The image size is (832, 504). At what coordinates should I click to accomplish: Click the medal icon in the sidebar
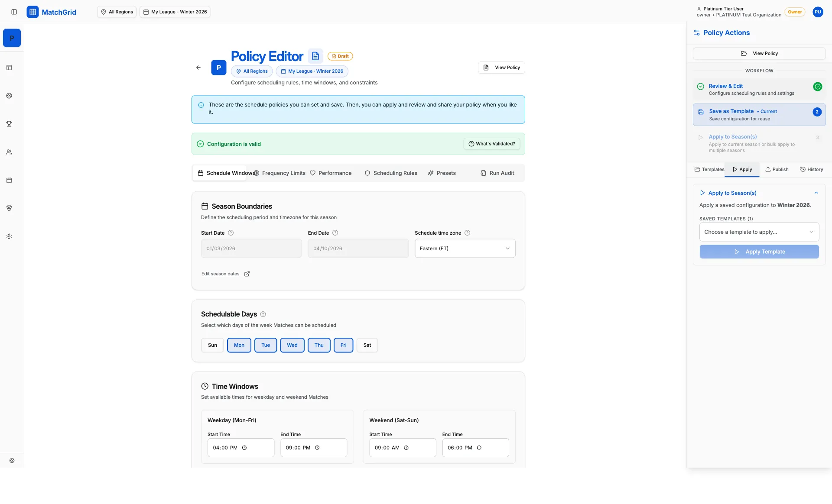(x=9, y=208)
